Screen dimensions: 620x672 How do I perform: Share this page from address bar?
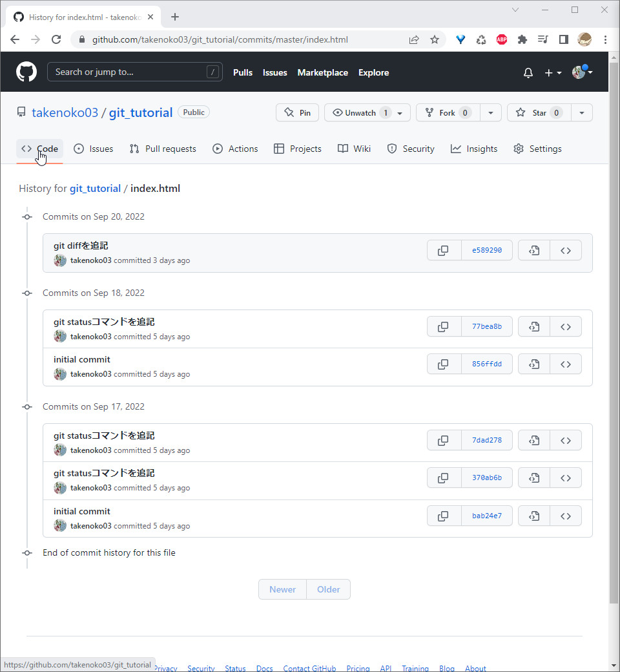(414, 40)
